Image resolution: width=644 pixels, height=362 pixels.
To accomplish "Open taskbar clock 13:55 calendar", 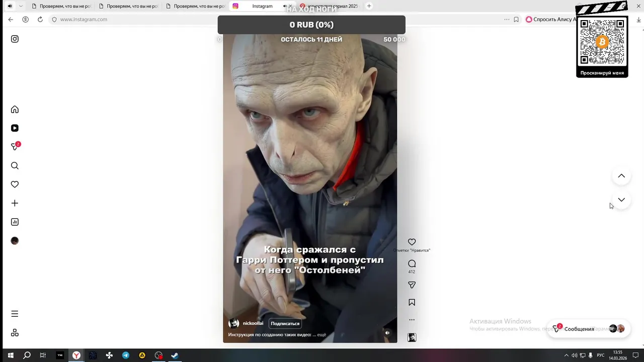I will pos(618,355).
